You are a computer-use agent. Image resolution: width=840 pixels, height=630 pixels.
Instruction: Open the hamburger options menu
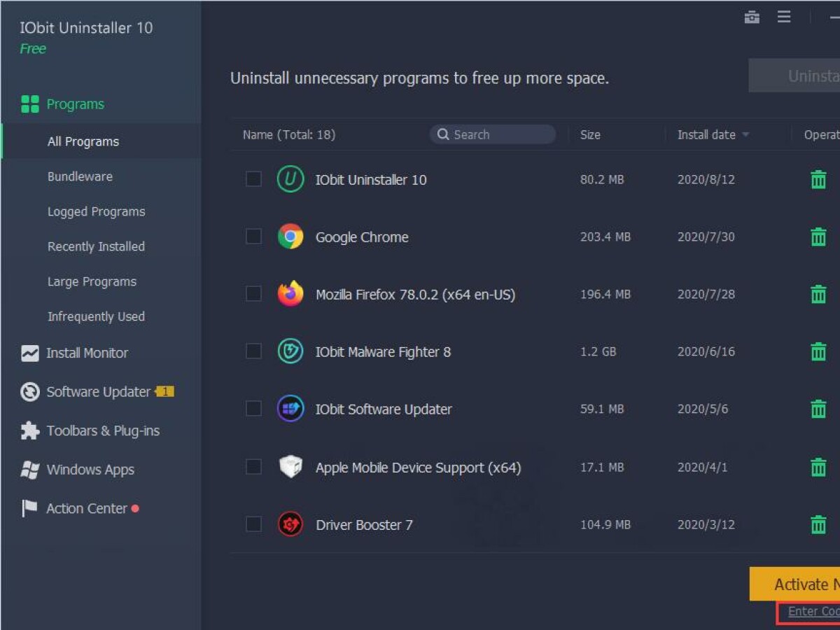coord(784,17)
